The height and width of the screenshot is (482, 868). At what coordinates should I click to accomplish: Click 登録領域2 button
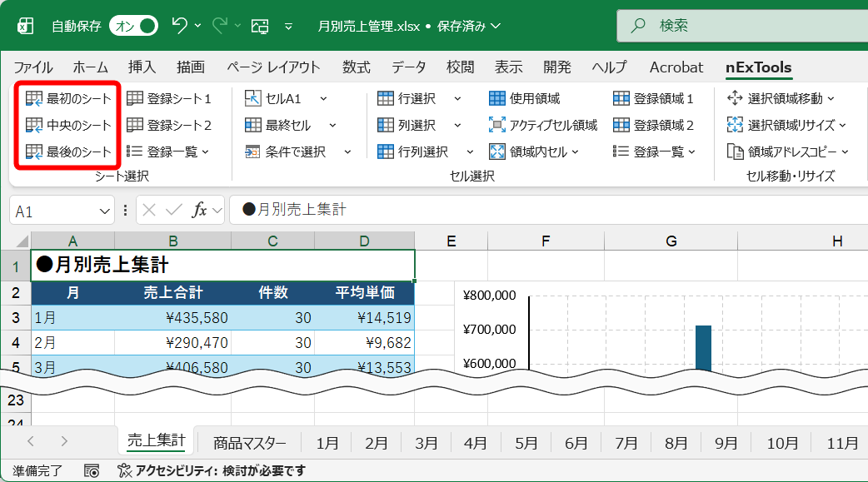(x=653, y=125)
